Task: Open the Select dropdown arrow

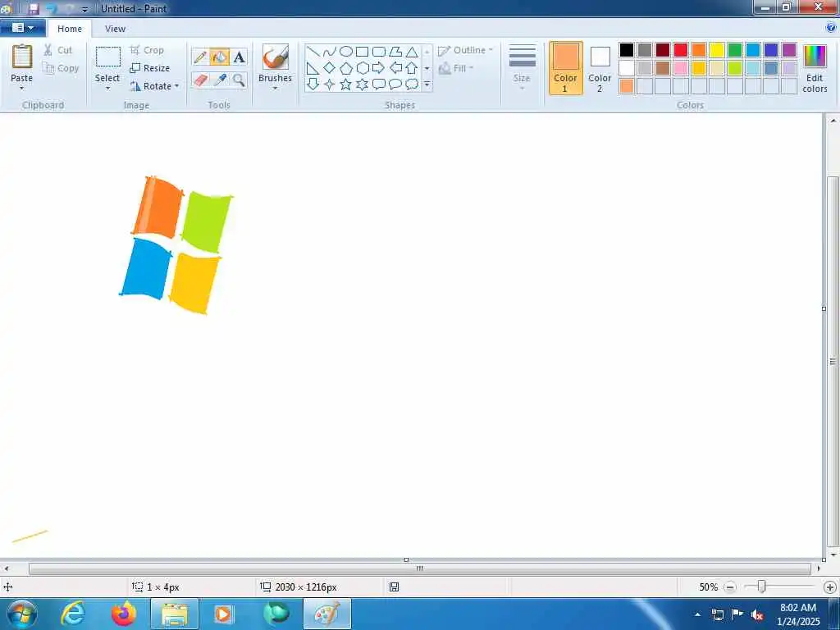Action: pos(107,89)
